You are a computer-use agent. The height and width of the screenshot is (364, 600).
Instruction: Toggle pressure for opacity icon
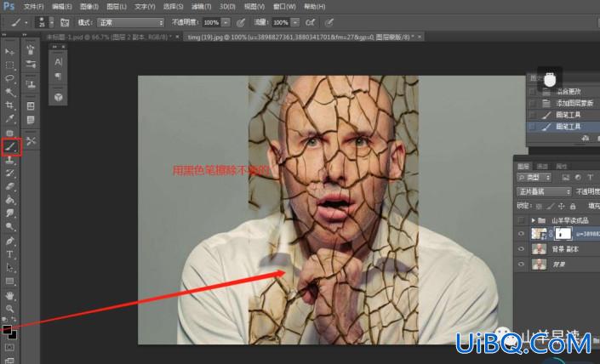tap(241, 23)
